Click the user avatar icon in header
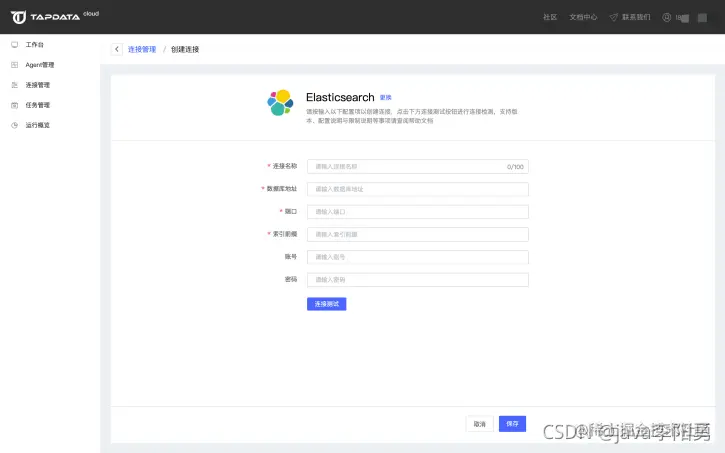This screenshot has width=725, height=453. 666,17
